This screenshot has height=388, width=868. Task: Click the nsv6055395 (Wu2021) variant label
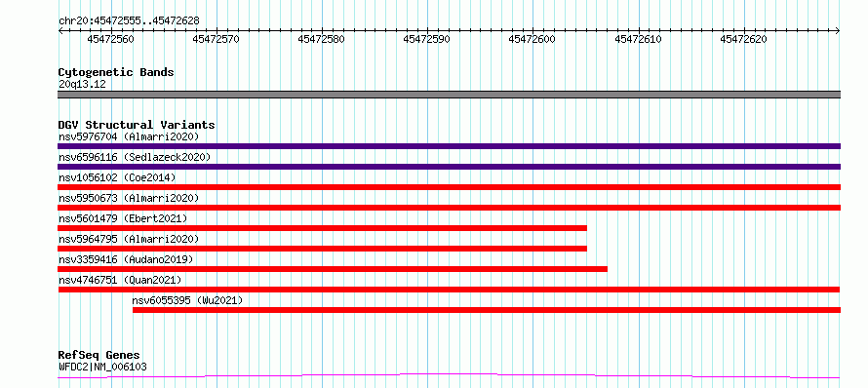click(187, 300)
